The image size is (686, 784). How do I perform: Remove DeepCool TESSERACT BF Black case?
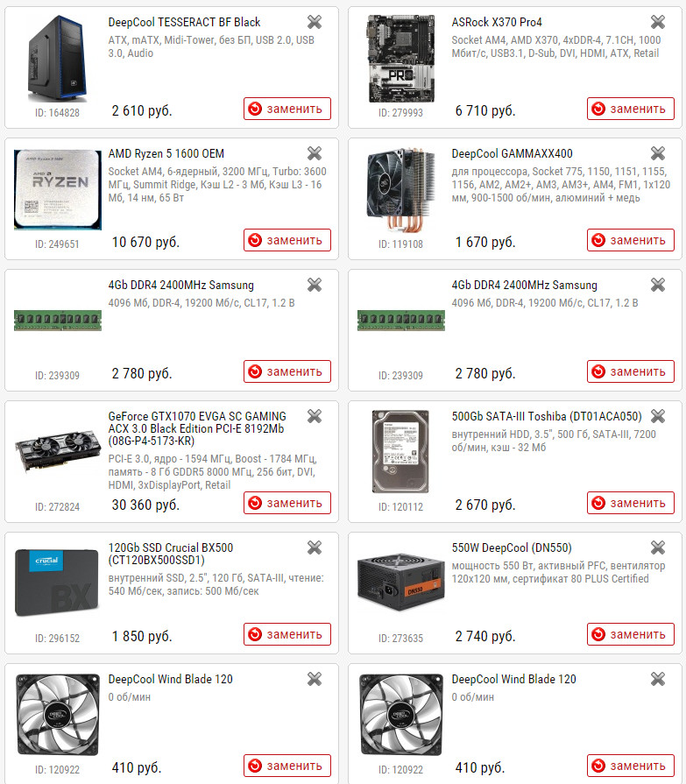(315, 22)
